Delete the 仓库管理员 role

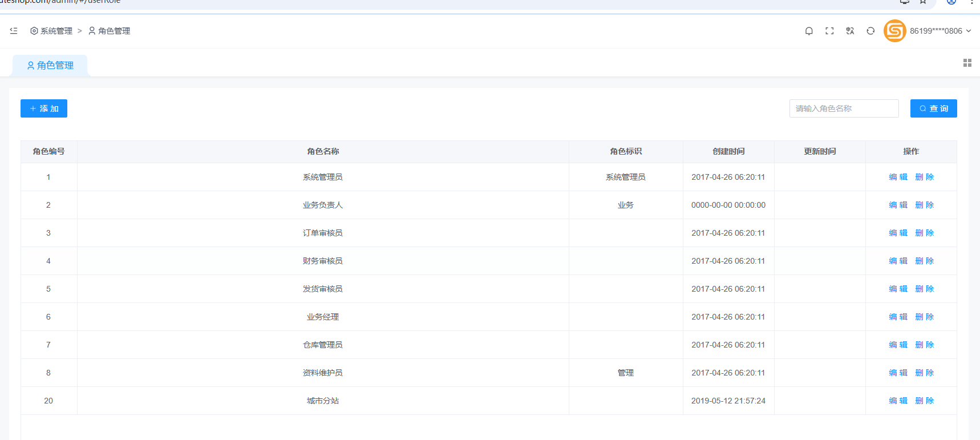924,345
